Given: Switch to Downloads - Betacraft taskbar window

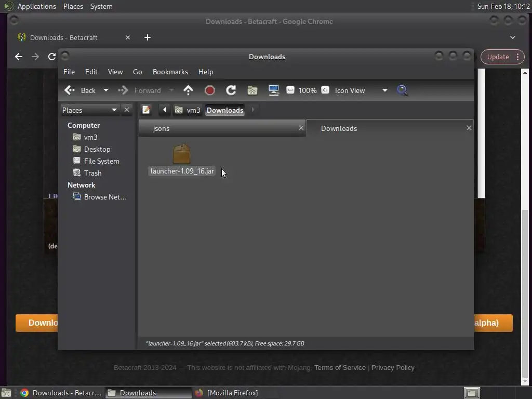Looking at the screenshot, I should (61, 393).
